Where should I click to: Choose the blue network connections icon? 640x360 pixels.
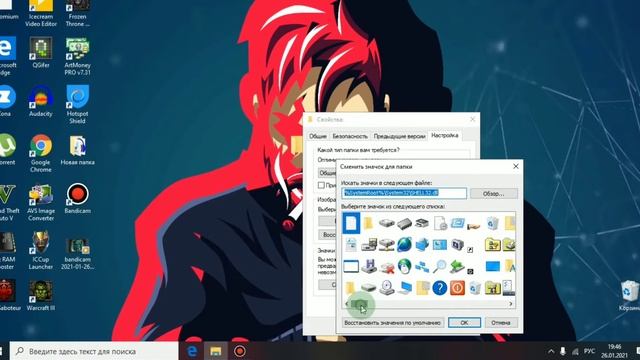[422, 267]
